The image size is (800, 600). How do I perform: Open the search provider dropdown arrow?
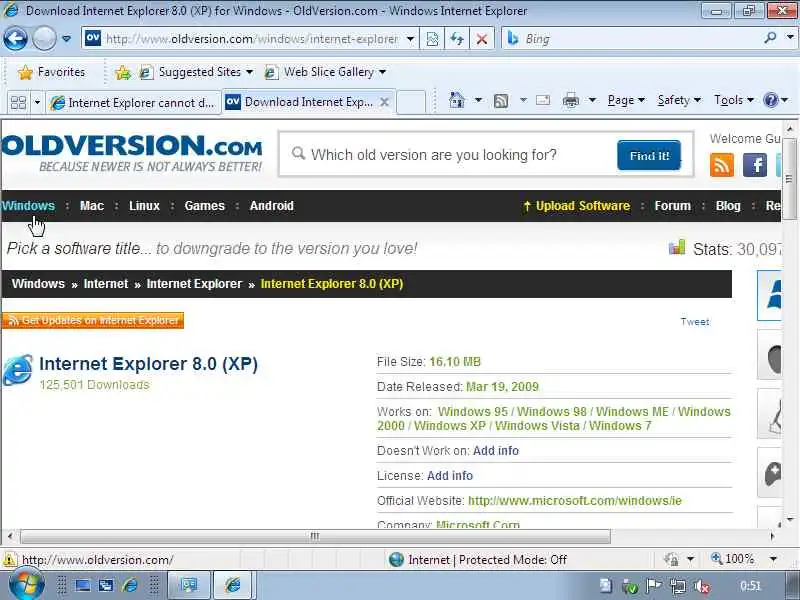pyautogui.click(x=790, y=38)
